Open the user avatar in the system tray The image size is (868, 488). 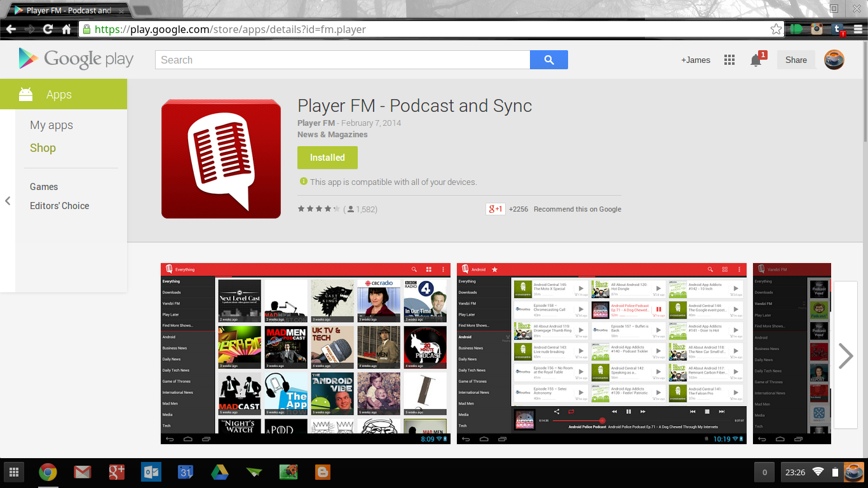tap(853, 472)
